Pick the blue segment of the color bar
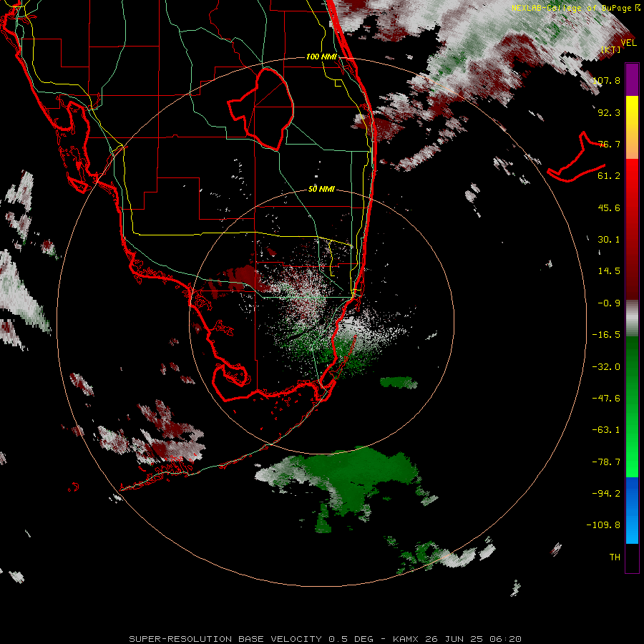The width and height of the screenshot is (644, 644). pyautogui.click(x=632, y=510)
